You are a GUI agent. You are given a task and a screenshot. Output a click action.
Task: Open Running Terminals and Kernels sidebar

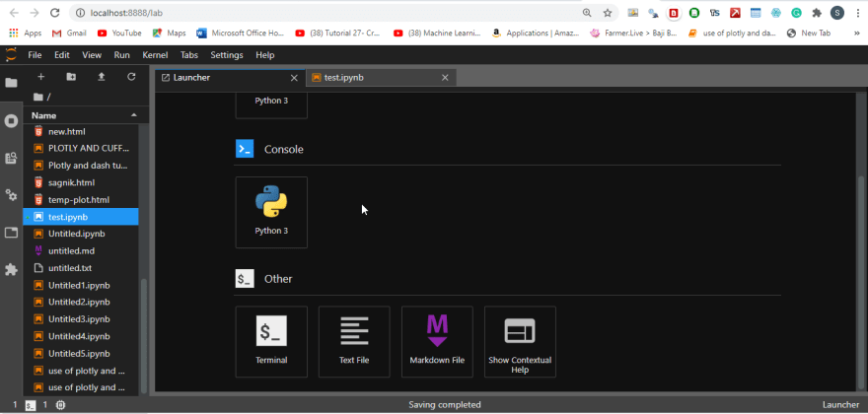coord(11,120)
